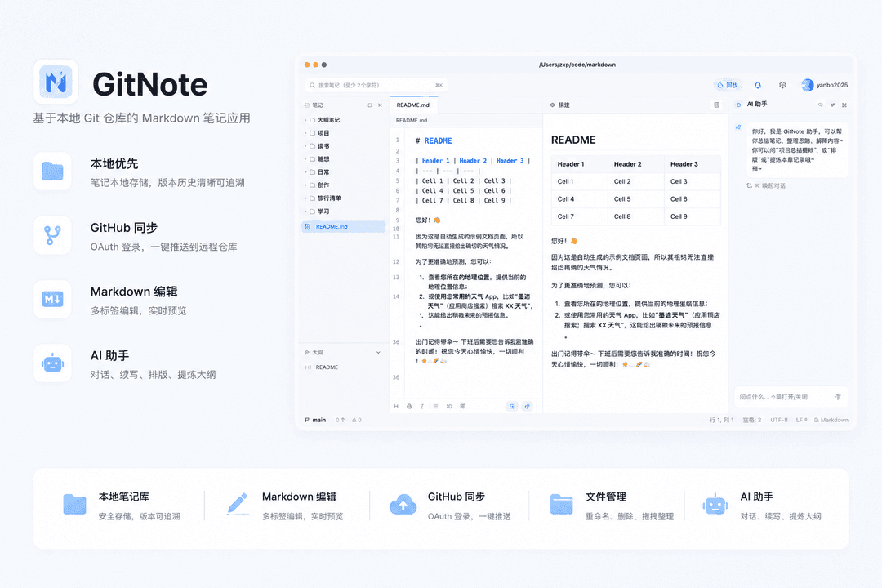Focus the 搜索笔记 search field
The image size is (882, 588).
(376, 85)
